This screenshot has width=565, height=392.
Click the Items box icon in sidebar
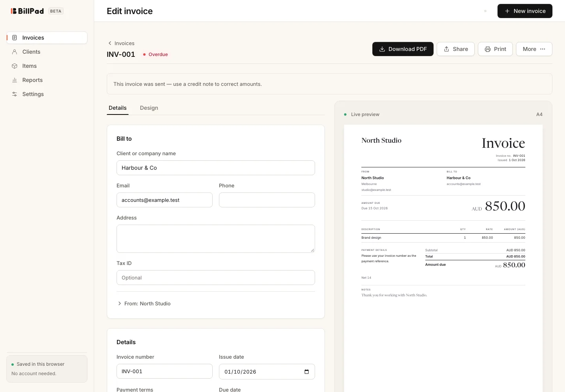click(15, 66)
